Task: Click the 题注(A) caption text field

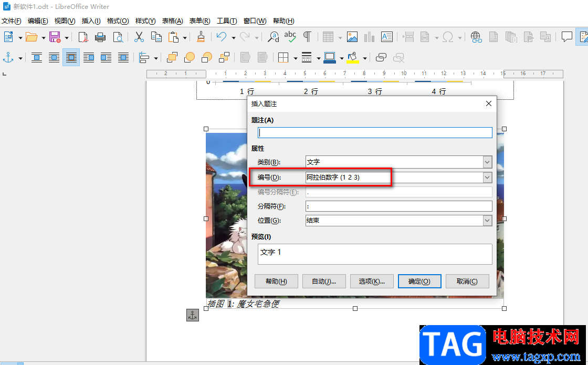Action: point(375,132)
